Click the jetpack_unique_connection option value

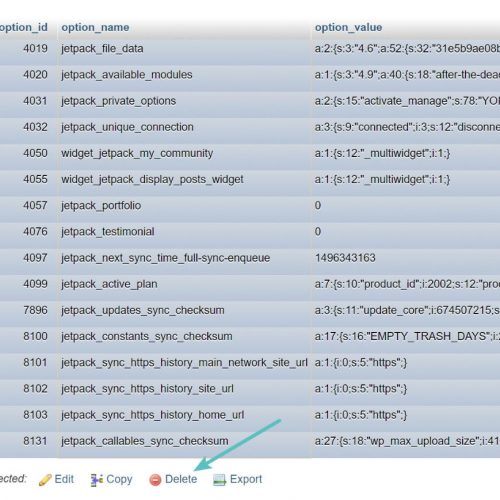pyautogui.click(x=407, y=127)
